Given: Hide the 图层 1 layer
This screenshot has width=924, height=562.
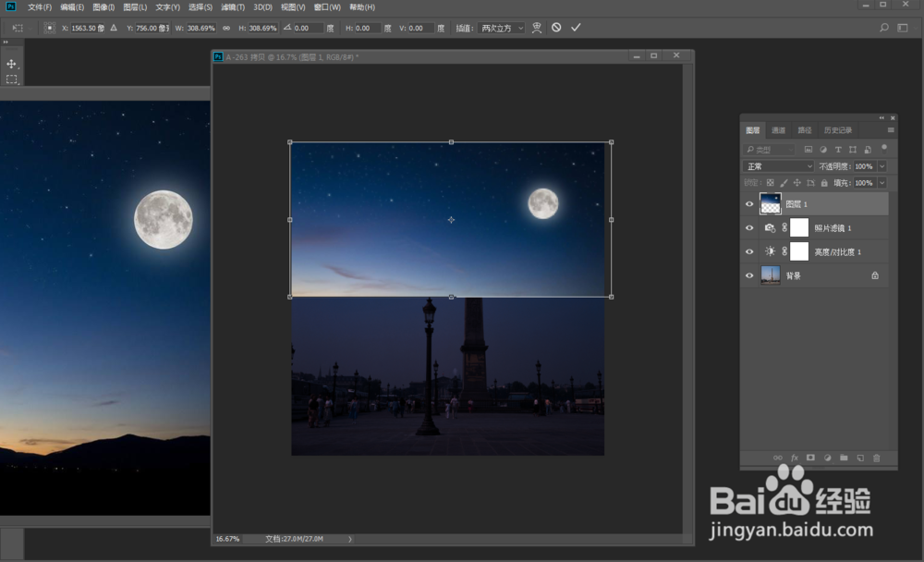Looking at the screenshot, I should pyautogui.click(x=749, y=203).
